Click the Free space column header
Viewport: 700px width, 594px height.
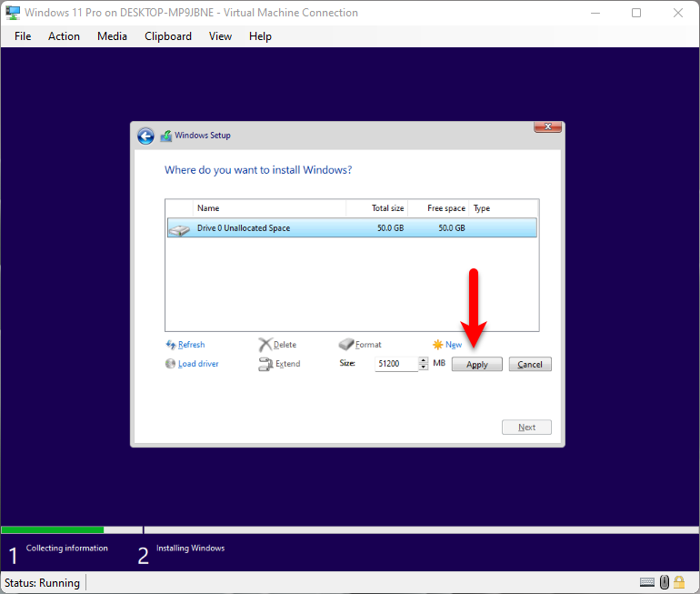[438, 208]
